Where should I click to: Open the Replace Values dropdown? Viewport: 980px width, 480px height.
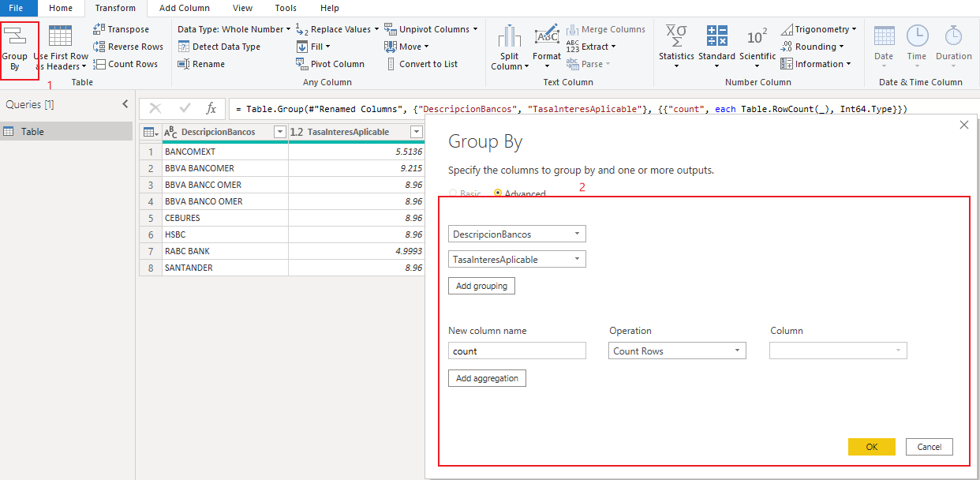pyautogui.click(x=338, y=29)
